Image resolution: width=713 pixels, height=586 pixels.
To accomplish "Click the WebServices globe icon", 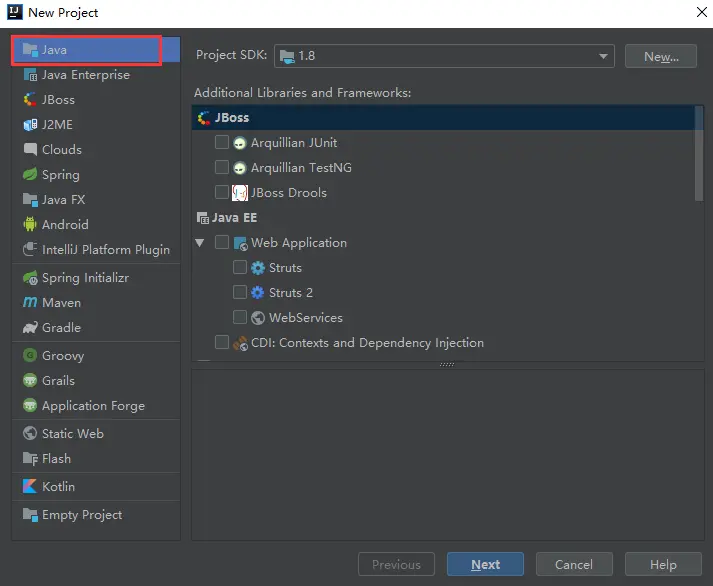I will 258,318.
